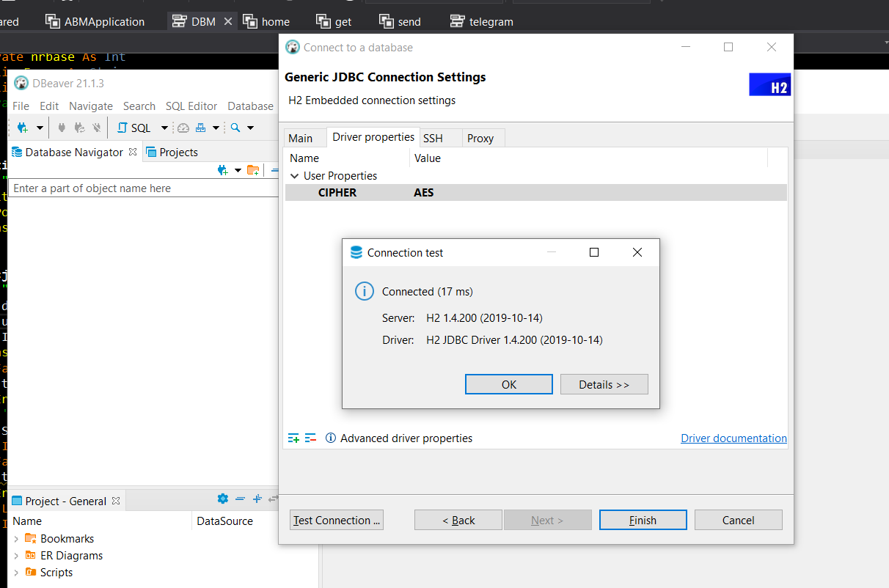Close the DBM editor tab
Image resolution: width=889 pixels, height=588 pixels.
coord(228,22)
